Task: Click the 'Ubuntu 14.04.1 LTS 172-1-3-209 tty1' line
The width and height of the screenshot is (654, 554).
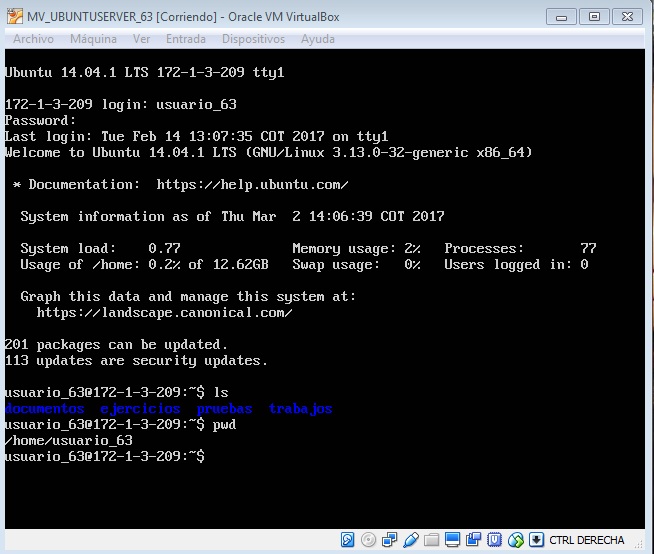Action: click(145, 73)
